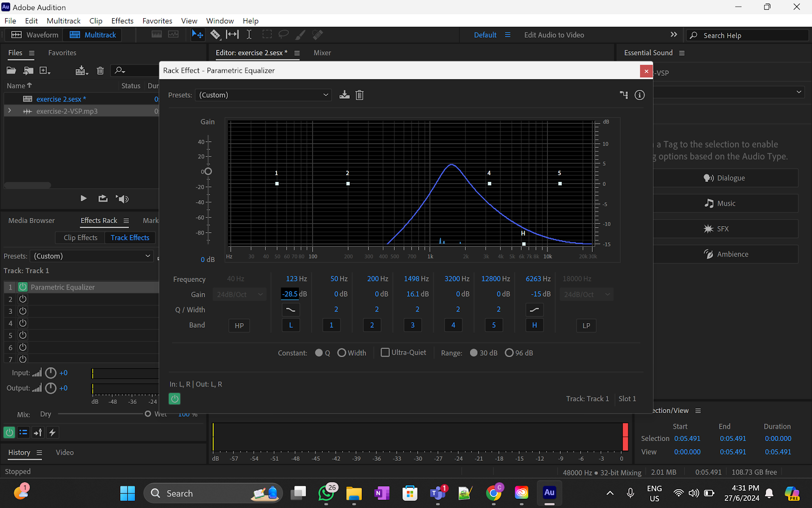Viewport: 812px width, 508px height.
Task: Select the Constant Width radio button
Action: [342, 353]
